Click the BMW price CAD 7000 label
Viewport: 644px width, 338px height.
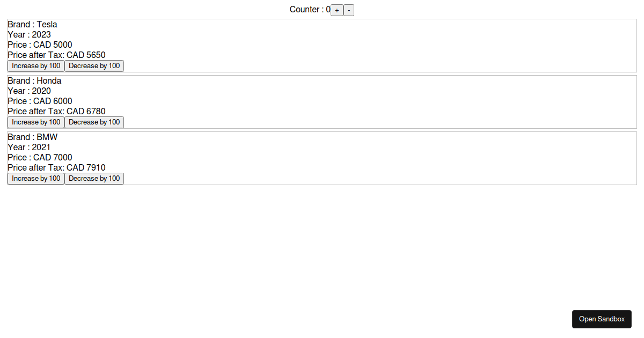coord(40,157)
